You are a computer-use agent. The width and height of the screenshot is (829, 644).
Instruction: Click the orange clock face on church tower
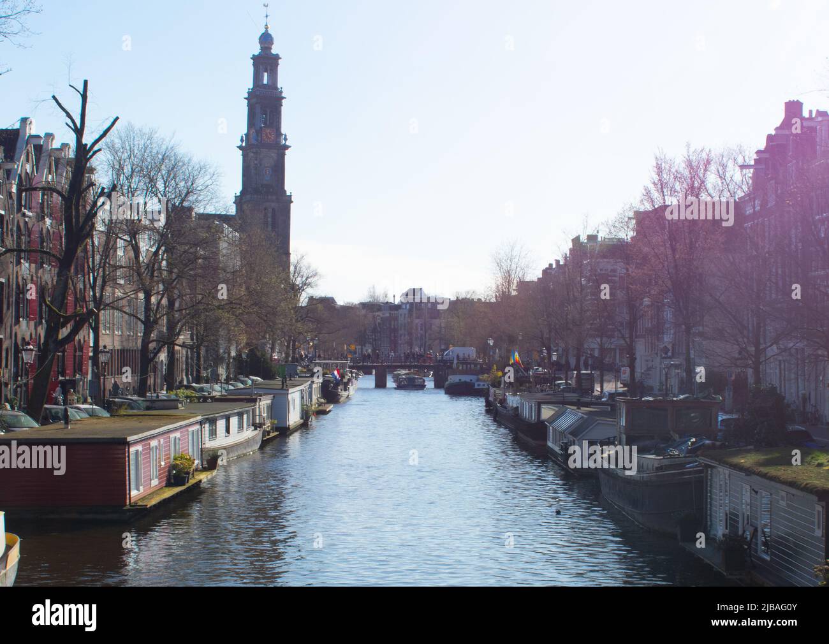269,135
